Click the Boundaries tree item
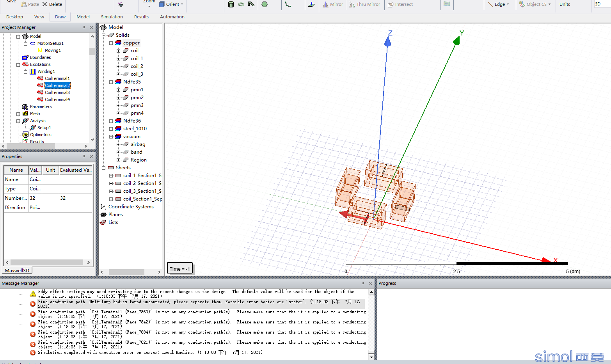Screen dimensions: 611x364 [40, 57]
